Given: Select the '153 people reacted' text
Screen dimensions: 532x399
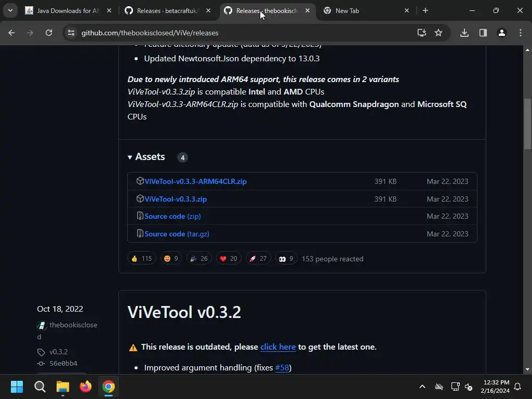Looking at the screenshot, I should point(332,259).
